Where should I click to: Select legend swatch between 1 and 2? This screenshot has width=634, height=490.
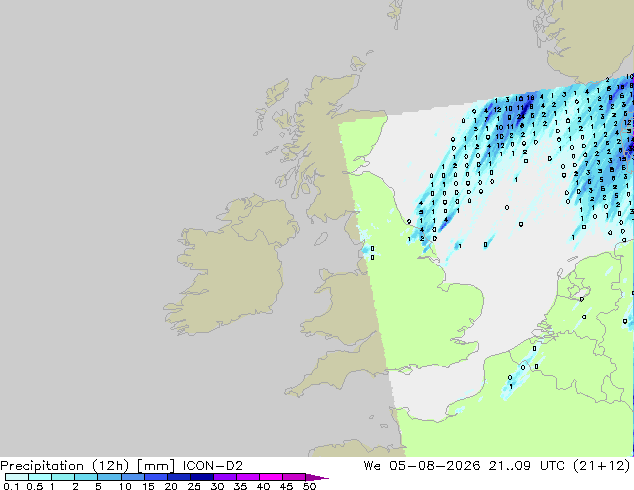coord(63,477)
